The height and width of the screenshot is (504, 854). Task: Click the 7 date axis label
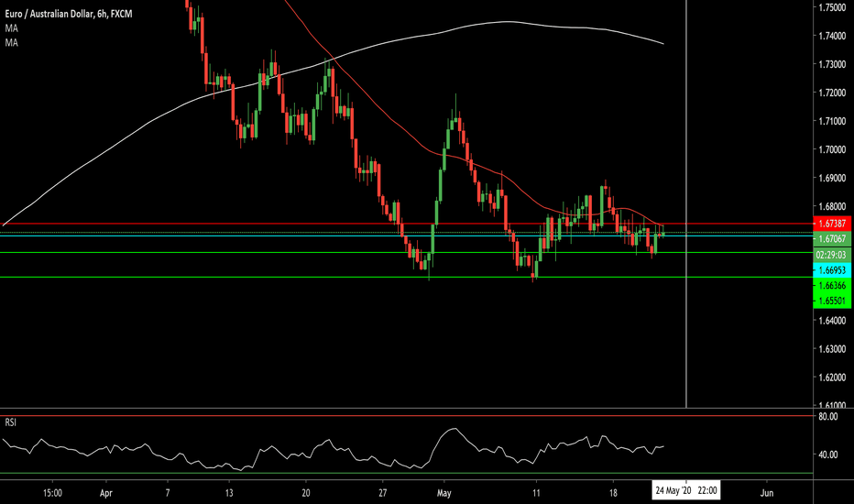pyautogui.click(x=167, y=493)
